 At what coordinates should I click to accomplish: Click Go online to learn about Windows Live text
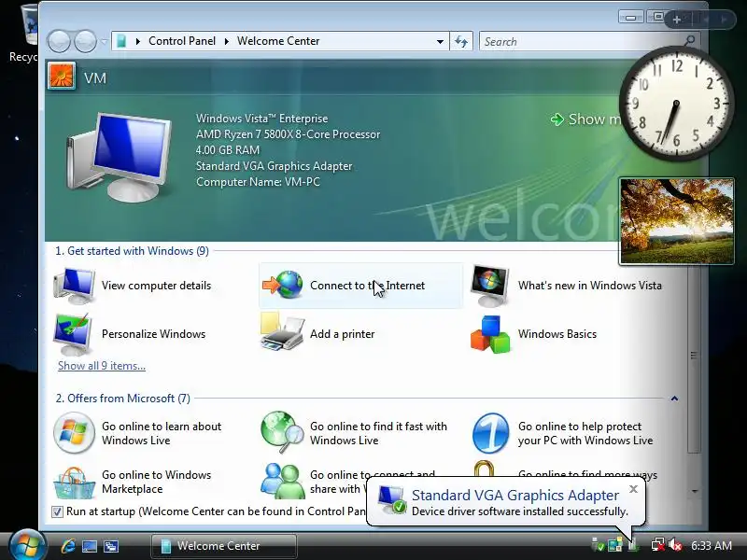[x=162, y=433]
